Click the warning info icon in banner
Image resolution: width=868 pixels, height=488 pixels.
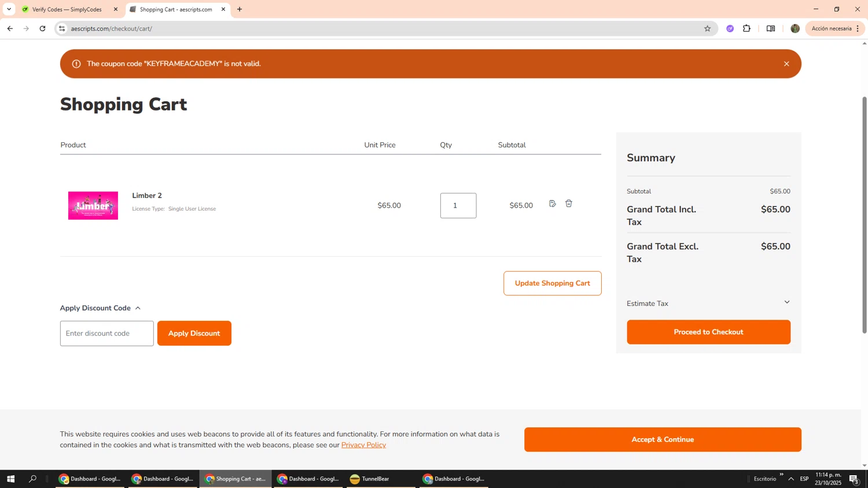(x=76, y=64)
